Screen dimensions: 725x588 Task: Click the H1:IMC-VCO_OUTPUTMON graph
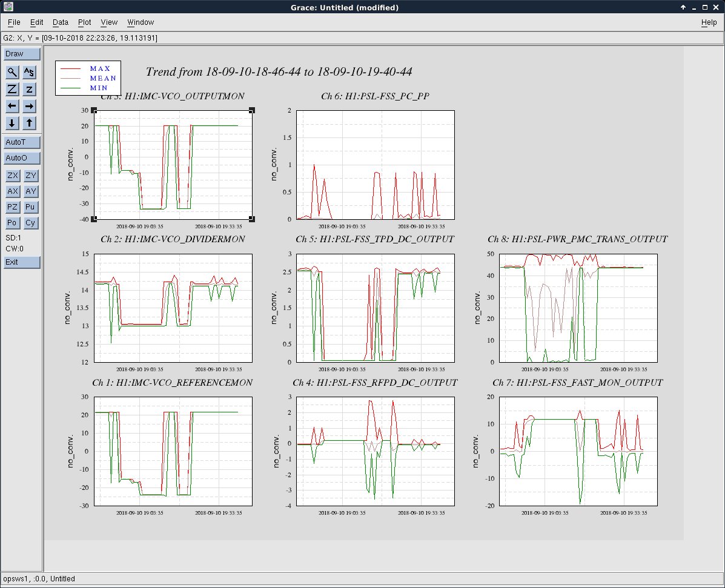tap(173, 165)
